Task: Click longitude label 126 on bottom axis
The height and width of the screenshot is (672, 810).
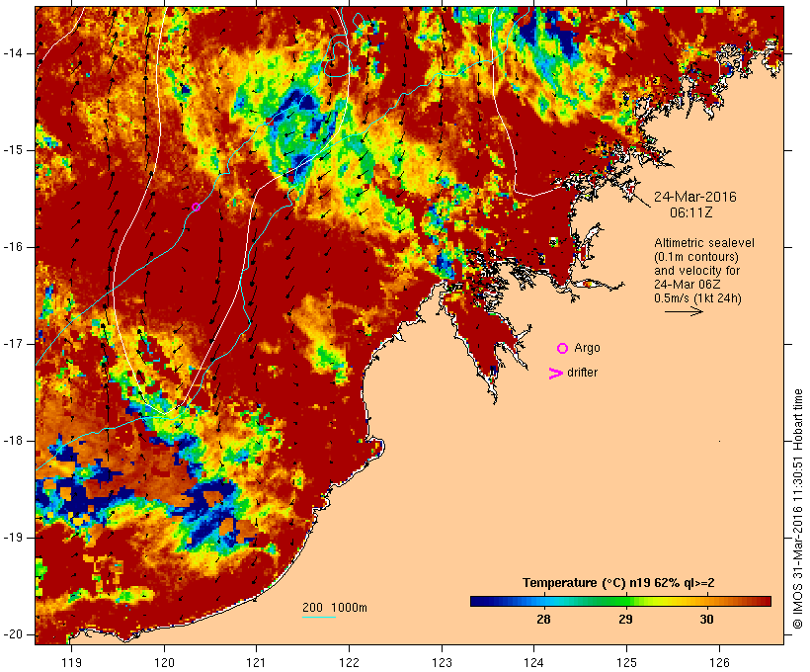Action: 719,662
